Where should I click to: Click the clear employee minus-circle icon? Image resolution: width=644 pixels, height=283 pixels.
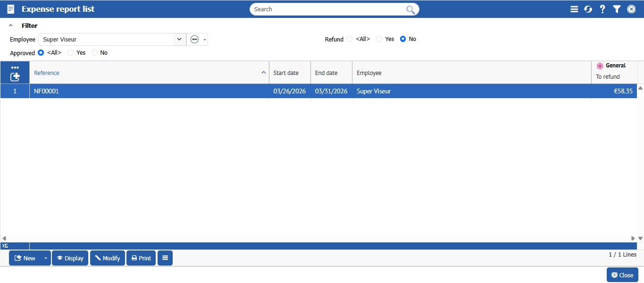click(x=194, y=40)
